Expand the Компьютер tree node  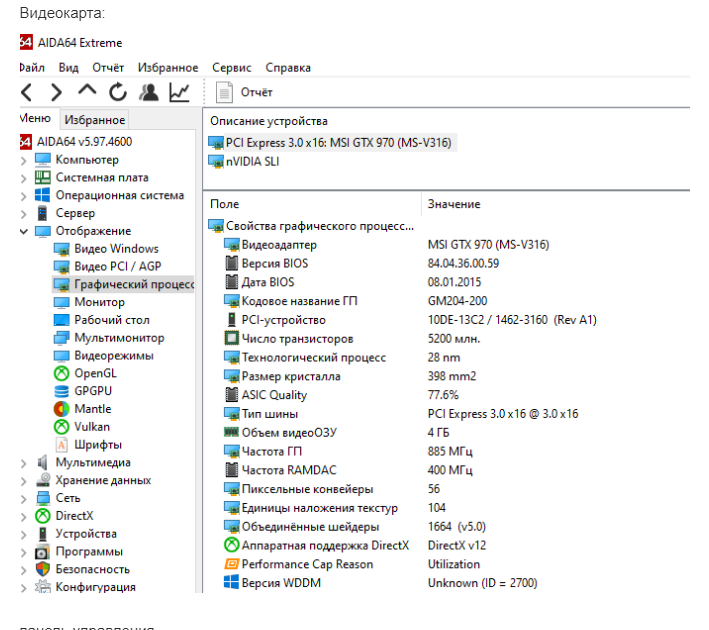point(24,160)
